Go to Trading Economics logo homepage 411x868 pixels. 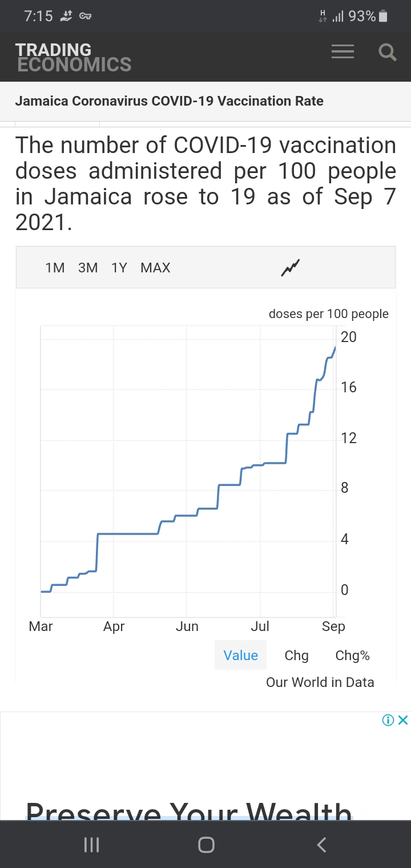pyautogui.click(x=73, y=57)
